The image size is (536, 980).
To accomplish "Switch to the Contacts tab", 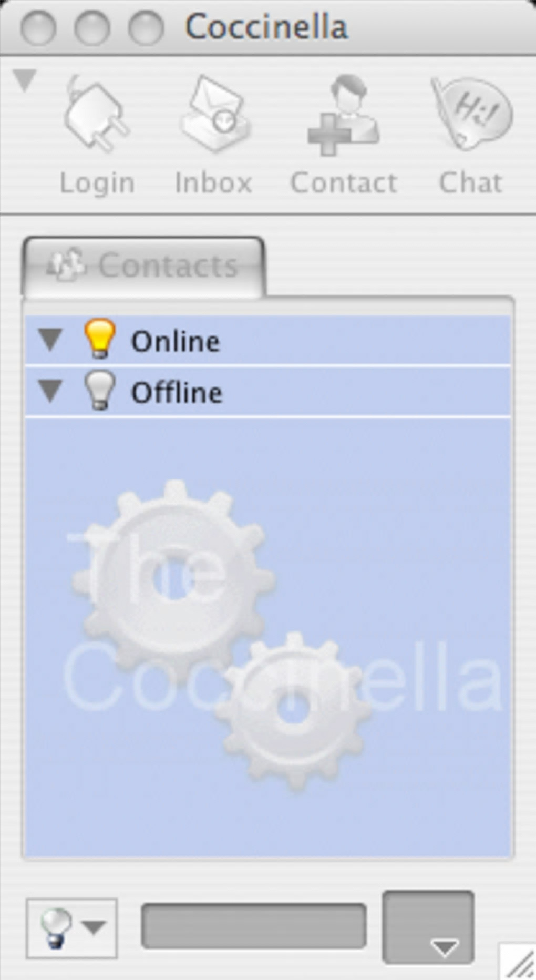I will (x=143, y=266).
